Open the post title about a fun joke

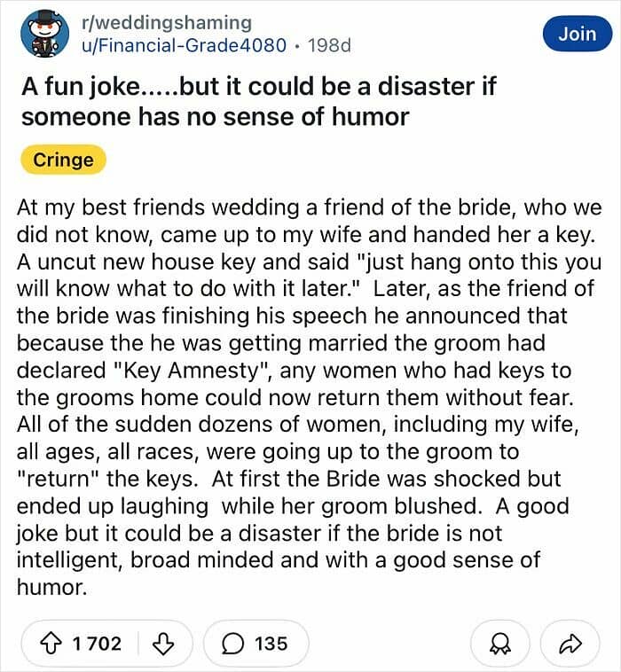pos(259,101)
